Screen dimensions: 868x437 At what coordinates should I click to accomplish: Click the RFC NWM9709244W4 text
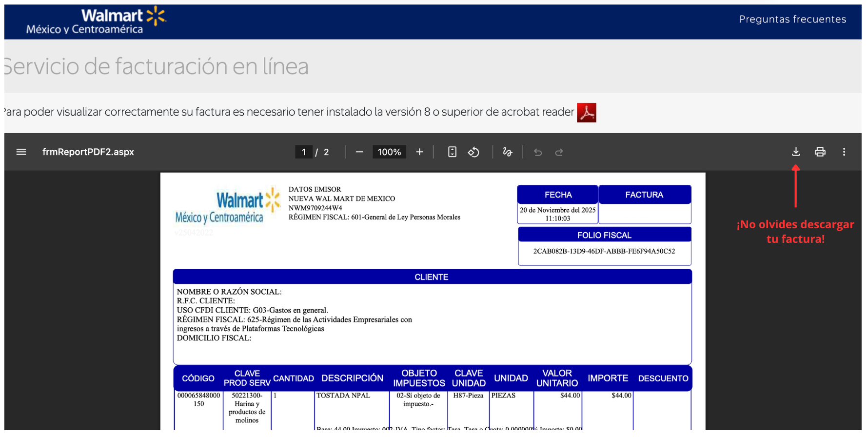tap(316, 208)
